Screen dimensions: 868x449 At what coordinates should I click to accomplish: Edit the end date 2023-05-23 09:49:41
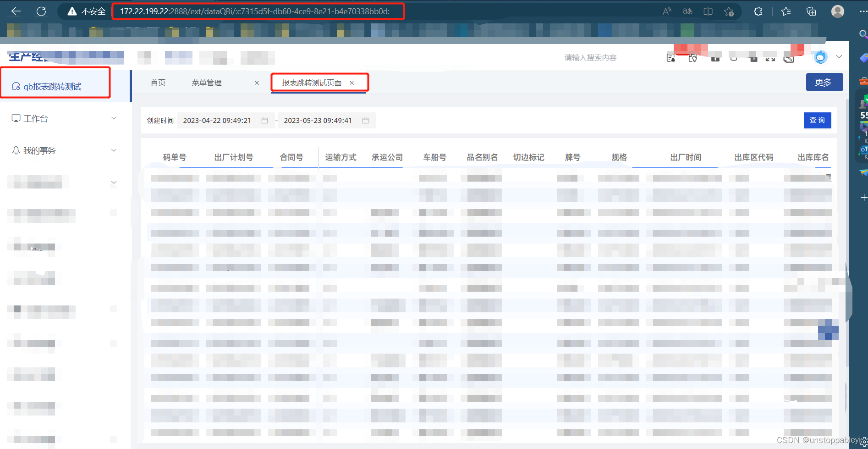318,121
